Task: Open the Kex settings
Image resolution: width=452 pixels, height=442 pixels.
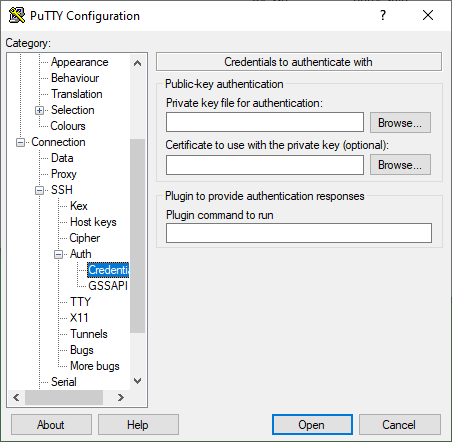Action: [x=79, y=206]
